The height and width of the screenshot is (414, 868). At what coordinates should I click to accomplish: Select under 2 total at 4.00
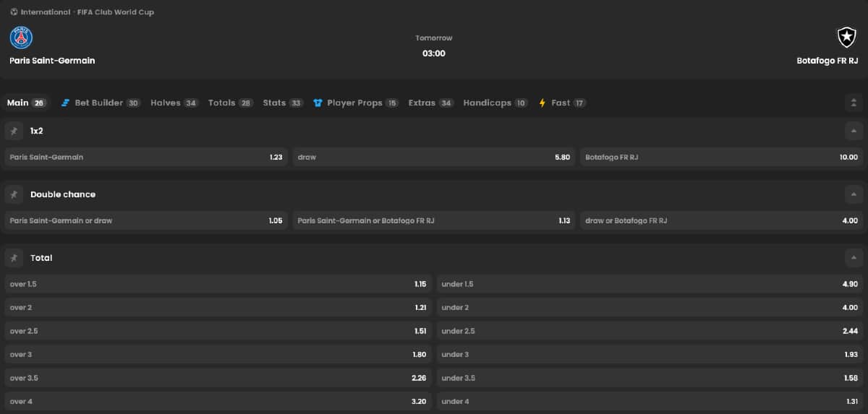pyautogui.click(x=650, y=307)
